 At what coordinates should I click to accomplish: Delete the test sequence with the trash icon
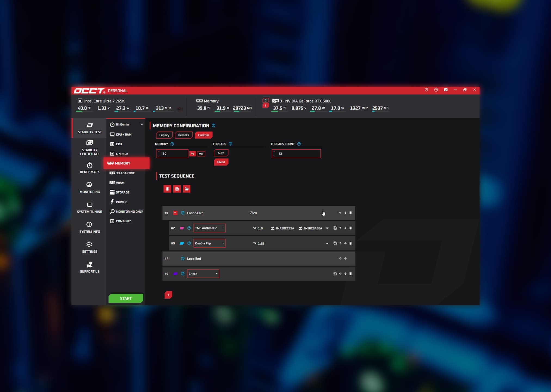tap(167, 189)
